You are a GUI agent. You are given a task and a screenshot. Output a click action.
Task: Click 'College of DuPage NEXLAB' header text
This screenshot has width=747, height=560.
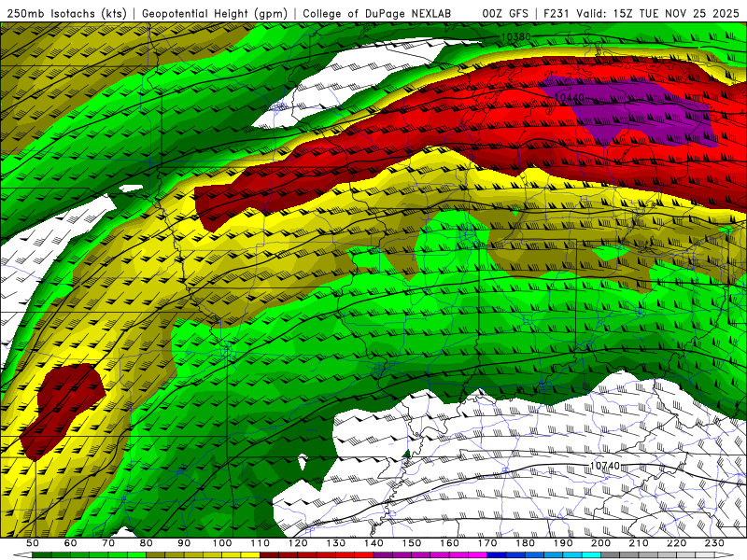point(377,13)
